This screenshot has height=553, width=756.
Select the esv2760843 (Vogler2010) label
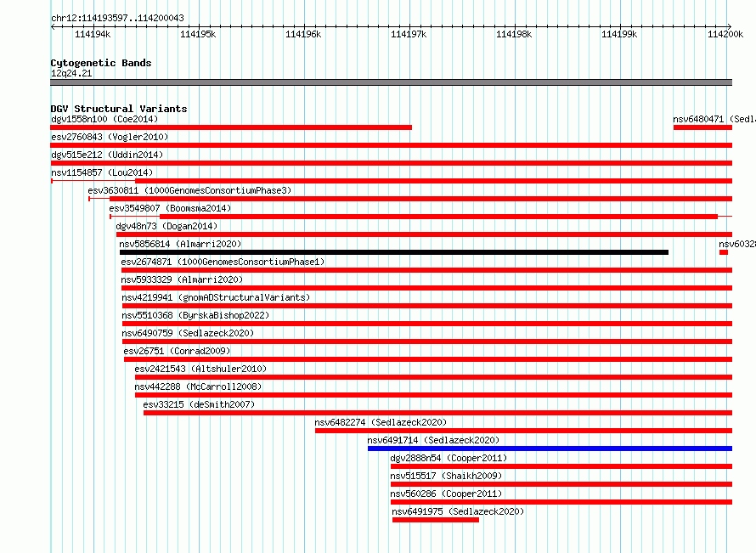110,137
